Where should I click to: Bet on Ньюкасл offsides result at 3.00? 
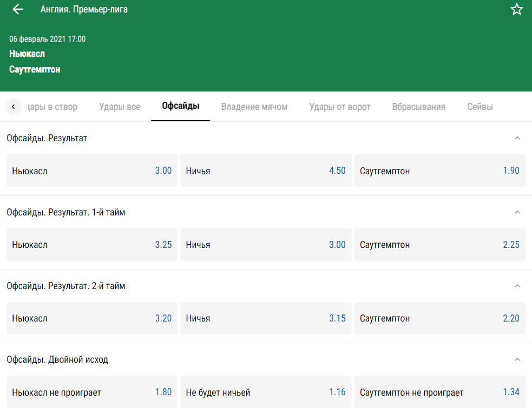pyautogui.click(x=92, y=171)
